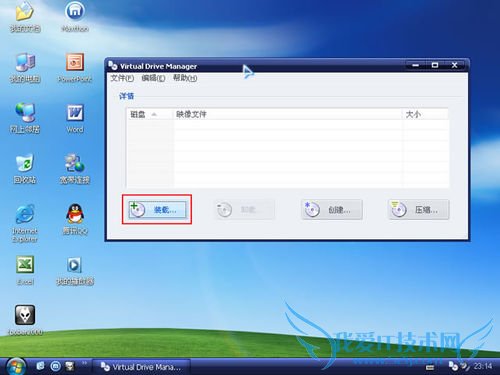Select the Word desktop icon
The image size is (500, 375).
[x=75, y=118]
